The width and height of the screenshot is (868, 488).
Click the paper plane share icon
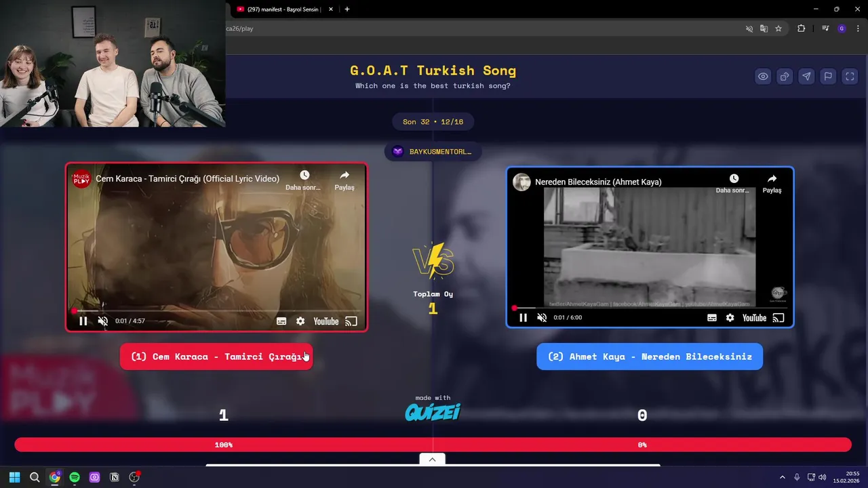(x=806, y=77)
